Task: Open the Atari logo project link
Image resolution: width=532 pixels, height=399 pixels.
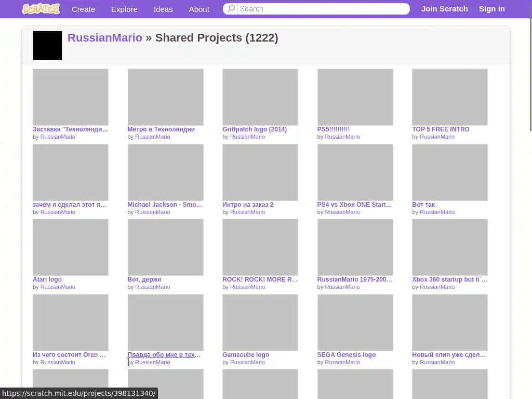Action: coord(47,279)
